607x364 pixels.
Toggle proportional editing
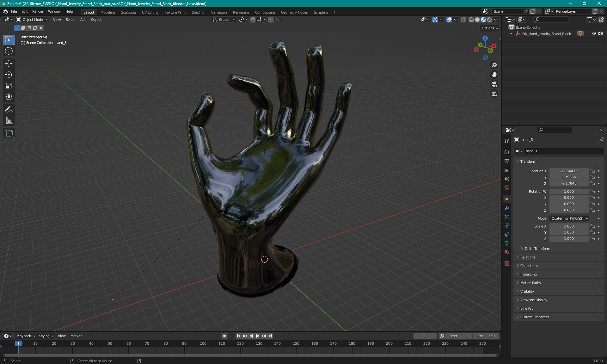(271, 20)
